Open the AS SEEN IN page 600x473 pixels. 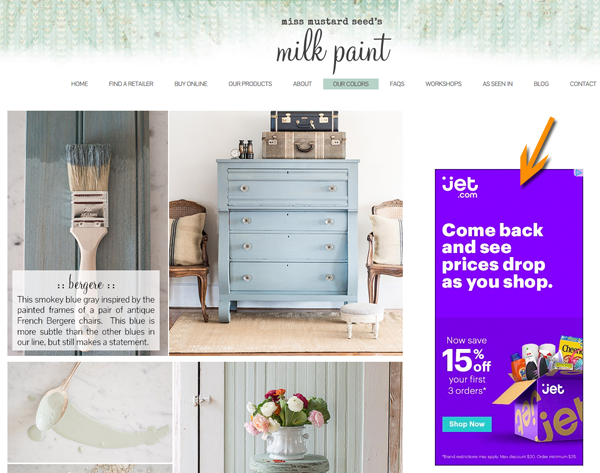[x=497, y=84]
